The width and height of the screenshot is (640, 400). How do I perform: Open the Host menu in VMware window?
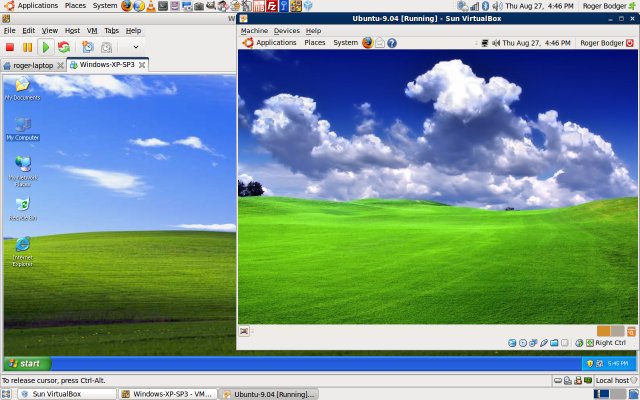pyautogui.click(x=72, y=31)
